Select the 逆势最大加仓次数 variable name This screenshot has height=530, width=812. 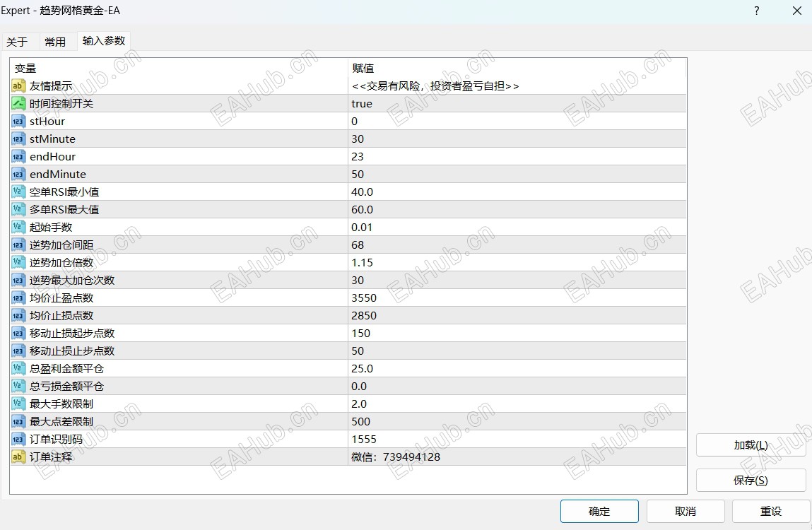click(72, 281)
